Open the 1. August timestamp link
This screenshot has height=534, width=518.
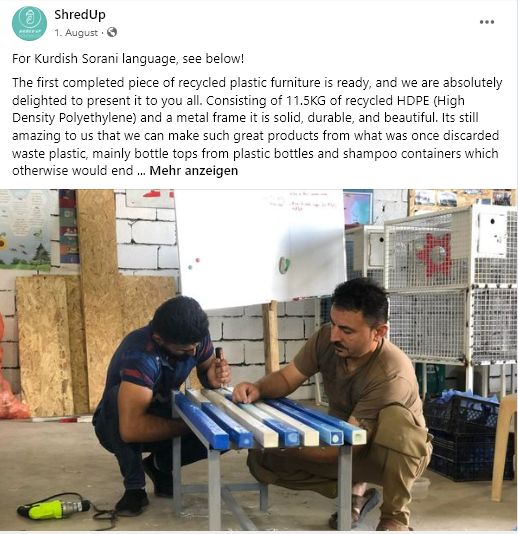(76, 33)
